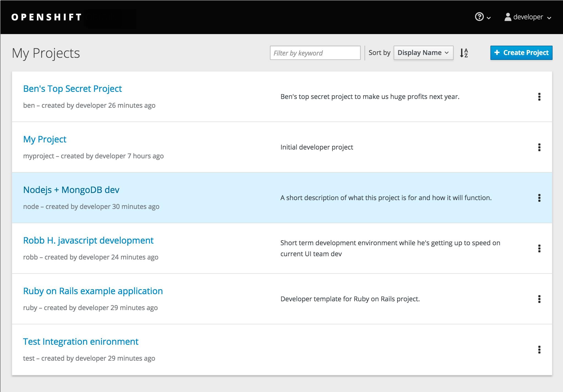Click 'robb – created by developer 24 minutes ago'

point(91,257)
